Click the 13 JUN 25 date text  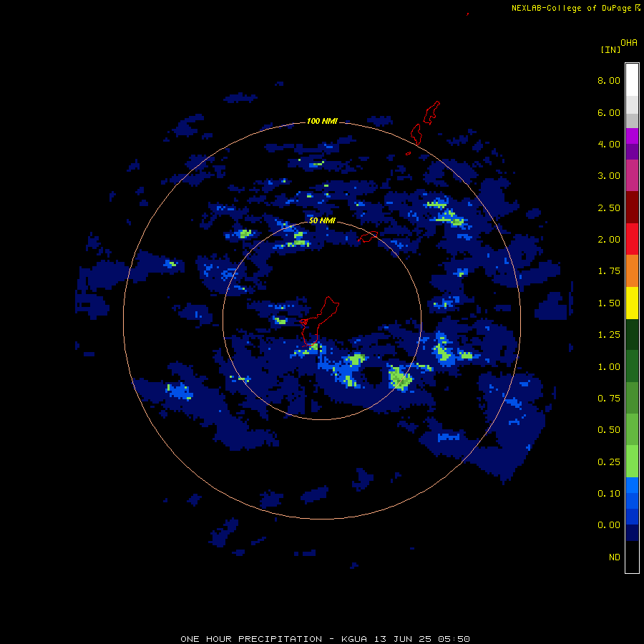point(402,639)
